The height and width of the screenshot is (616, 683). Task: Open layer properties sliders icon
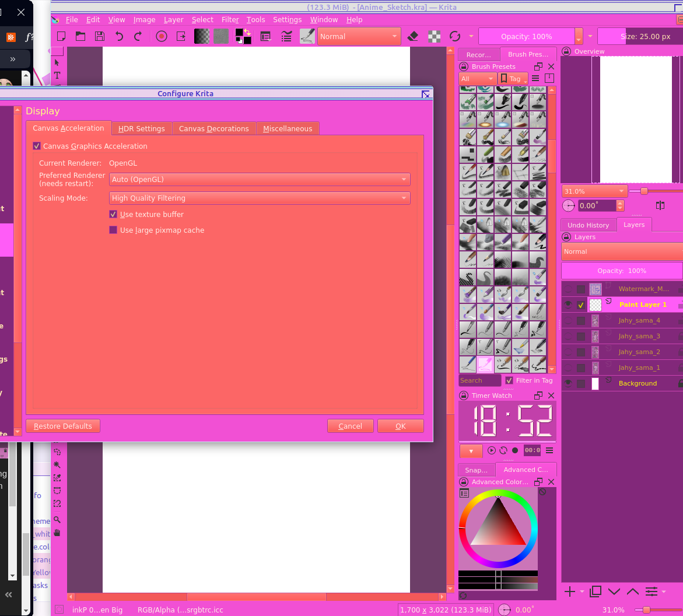[652, 591]
